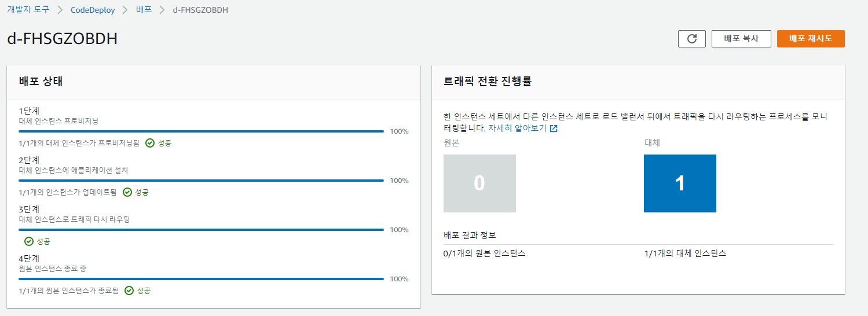Click the step 1 provisioning progress bar
This screenshot has height=316, width=868.
(201, 131)
